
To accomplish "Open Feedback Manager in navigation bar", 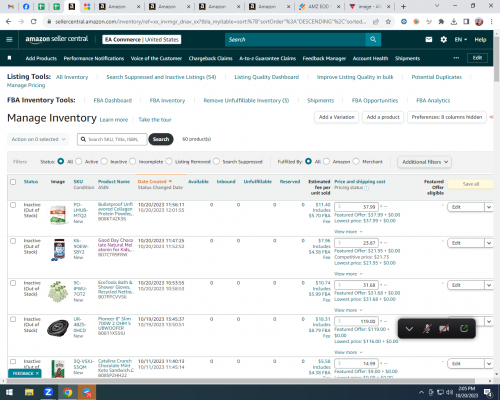I will pos(324,58).
